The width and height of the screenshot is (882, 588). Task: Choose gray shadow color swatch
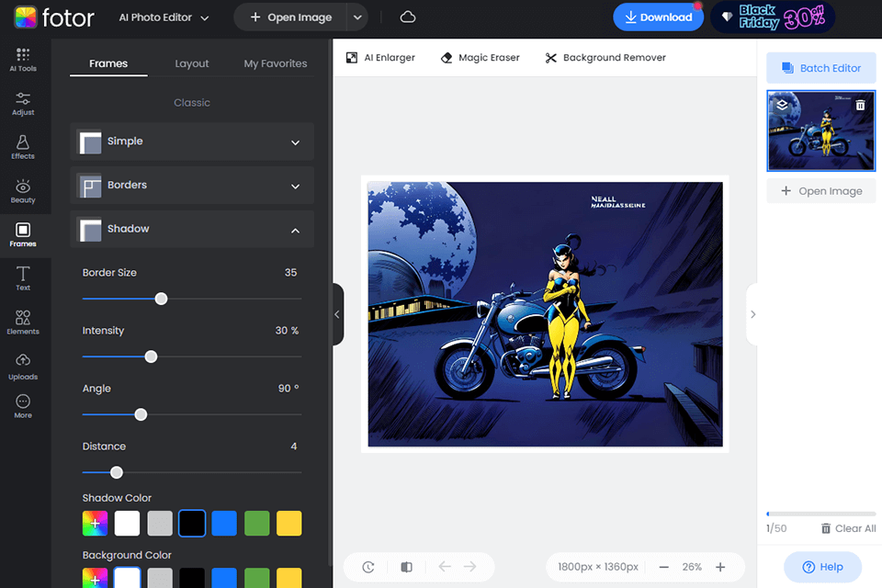[160, 524]
